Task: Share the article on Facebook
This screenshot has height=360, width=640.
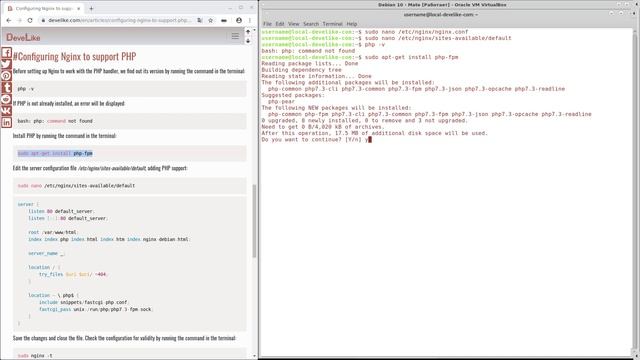Action: [x=6, y=53]
